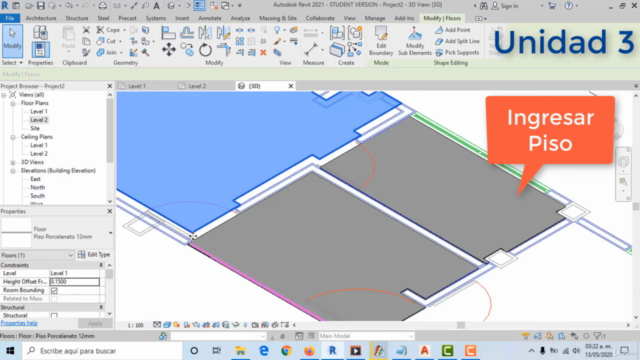Viewport: 640px width, 360px height.
Task: Open File Explorer from the taskbar
Action: [x=240, y=351]
